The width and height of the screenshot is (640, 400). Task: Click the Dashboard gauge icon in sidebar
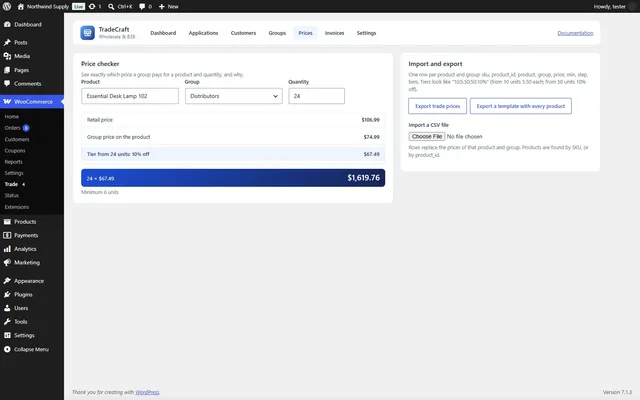coord(7,24)
